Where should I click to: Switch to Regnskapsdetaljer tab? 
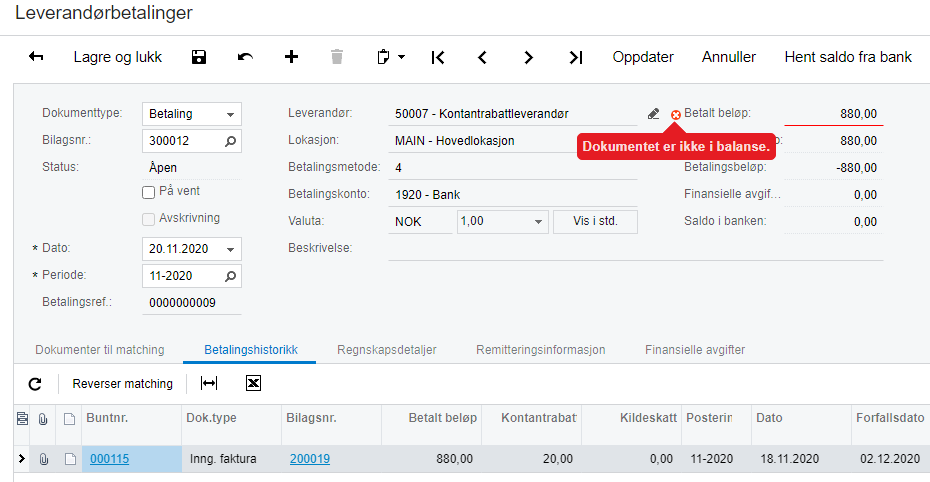coord(387,350)
